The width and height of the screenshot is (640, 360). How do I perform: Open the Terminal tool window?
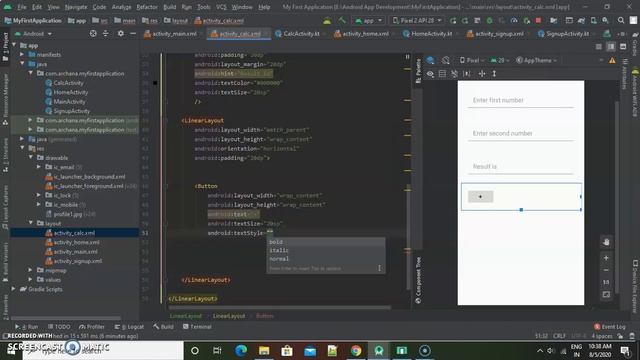pos(197,327)
